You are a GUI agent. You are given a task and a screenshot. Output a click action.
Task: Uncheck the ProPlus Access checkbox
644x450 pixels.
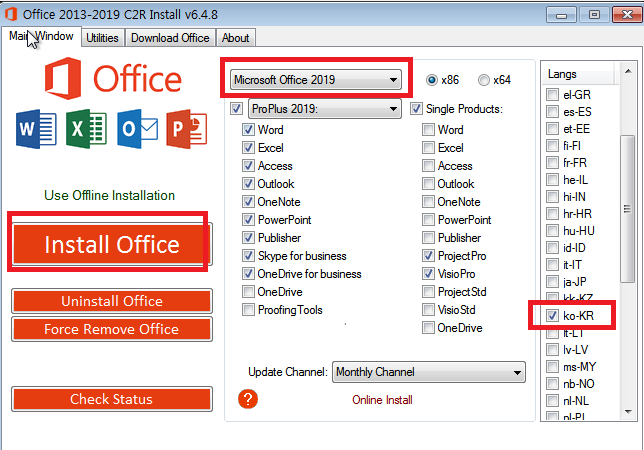249,166
